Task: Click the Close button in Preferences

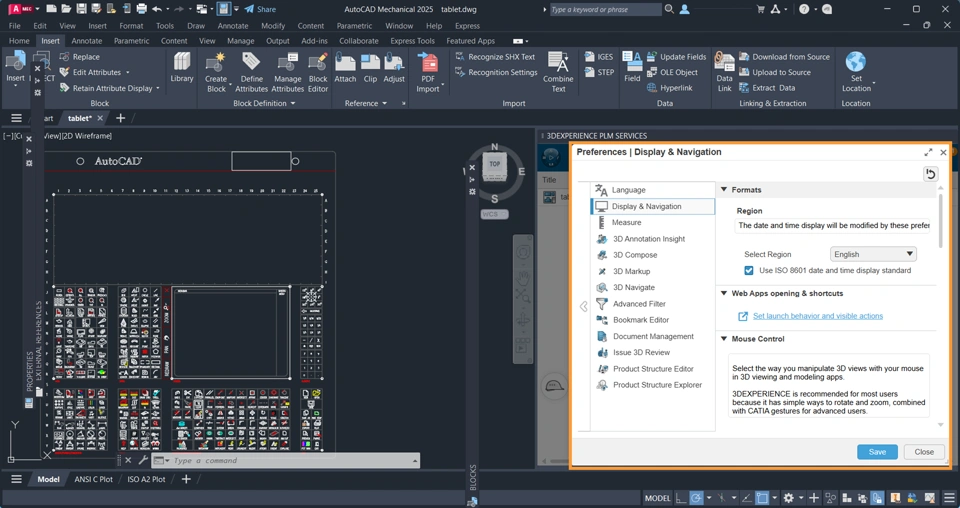Action: pyautogui.click(x=924, y=452)
